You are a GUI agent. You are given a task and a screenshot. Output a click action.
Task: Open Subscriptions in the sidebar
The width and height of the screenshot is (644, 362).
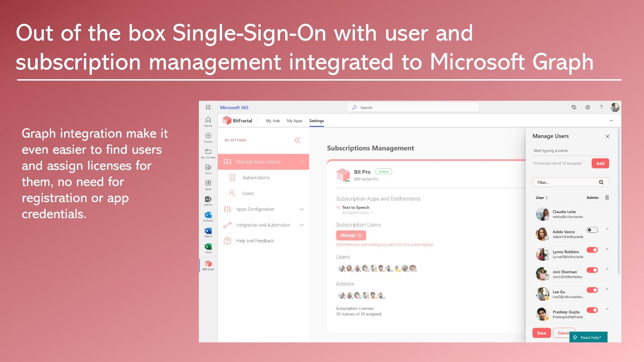(x=256, y=178)
